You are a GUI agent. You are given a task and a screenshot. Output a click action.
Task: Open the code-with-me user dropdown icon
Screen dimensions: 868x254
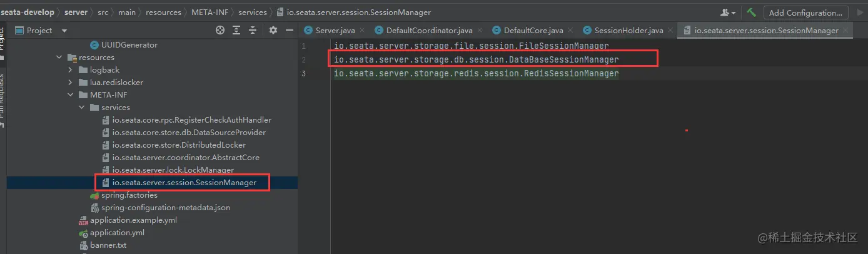point(728,12)
